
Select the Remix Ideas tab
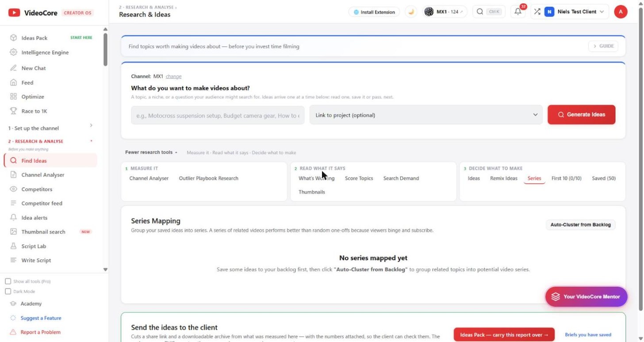[x=504, y=179]
